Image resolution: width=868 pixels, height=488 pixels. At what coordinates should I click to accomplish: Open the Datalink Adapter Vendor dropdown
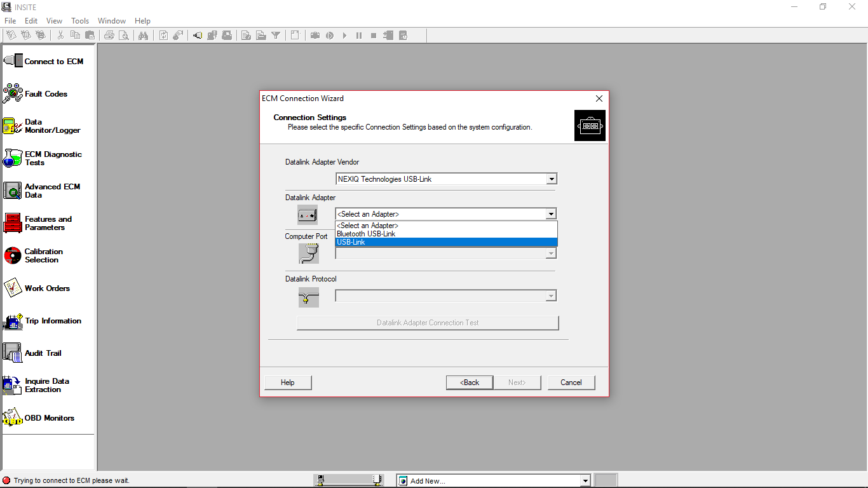(x=446, y=179)
